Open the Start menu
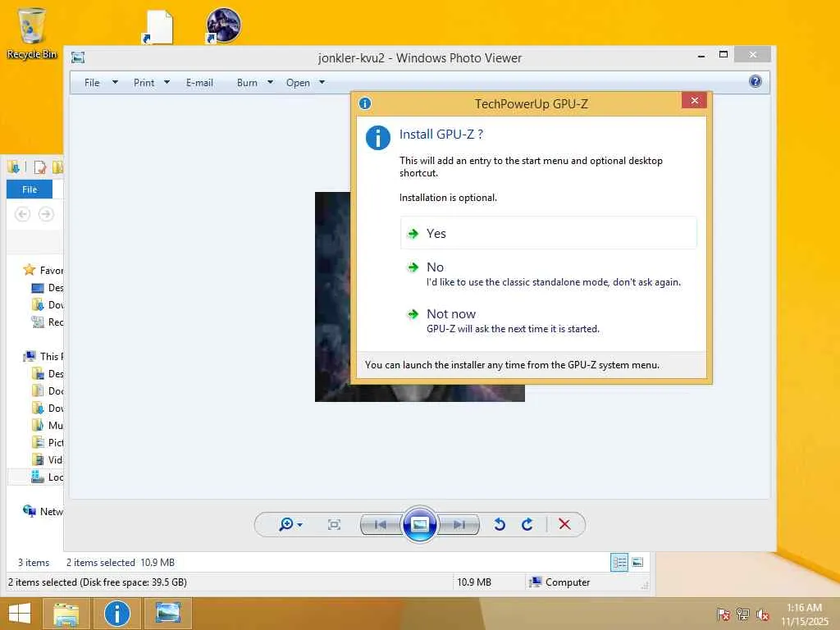Screen dimensions: 840x630 pyautogui.click(x=20, y=614)
